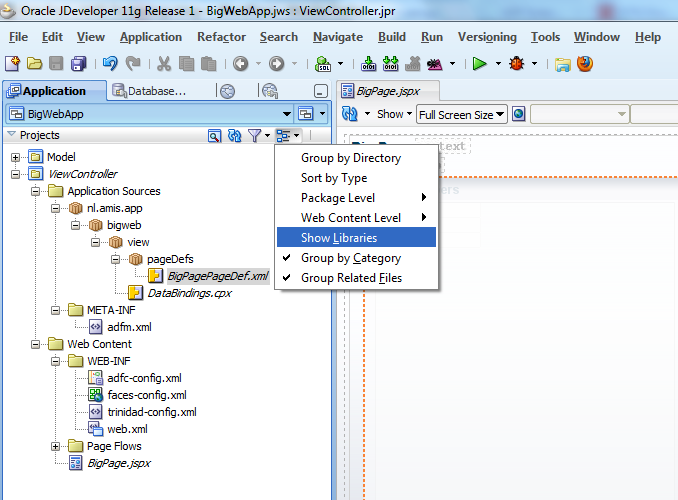Select Group by Directory menu entry

[351, 158]
